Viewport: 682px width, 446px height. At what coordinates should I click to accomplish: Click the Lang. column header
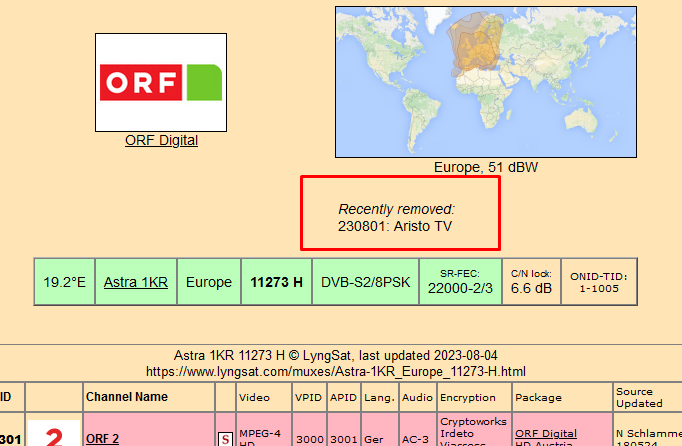pyautogui.click(x=379, y=397)
